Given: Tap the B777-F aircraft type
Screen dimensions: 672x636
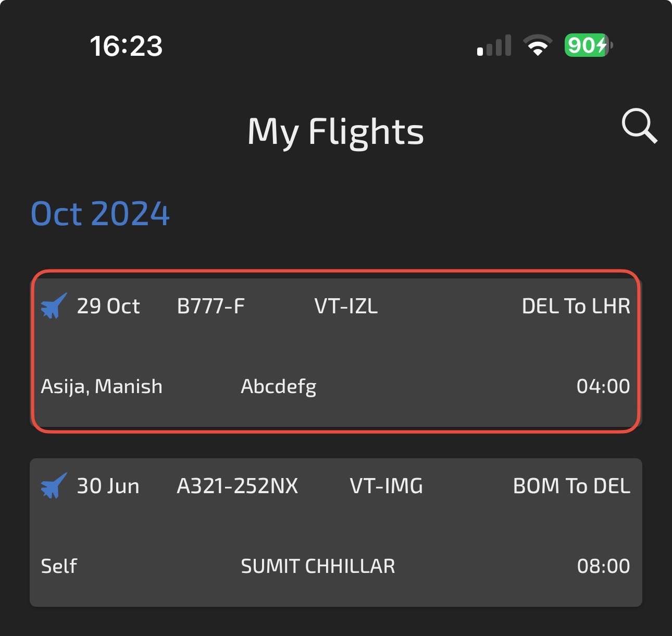Looking at the screenshot, I should [211, 306].
